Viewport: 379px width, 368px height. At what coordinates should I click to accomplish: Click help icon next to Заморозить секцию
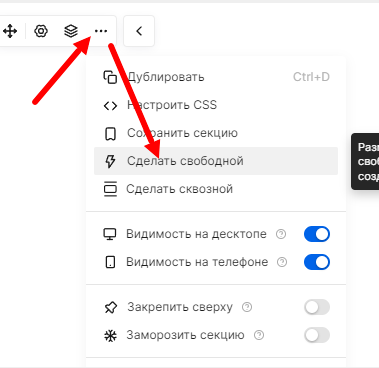pos(259,335)
